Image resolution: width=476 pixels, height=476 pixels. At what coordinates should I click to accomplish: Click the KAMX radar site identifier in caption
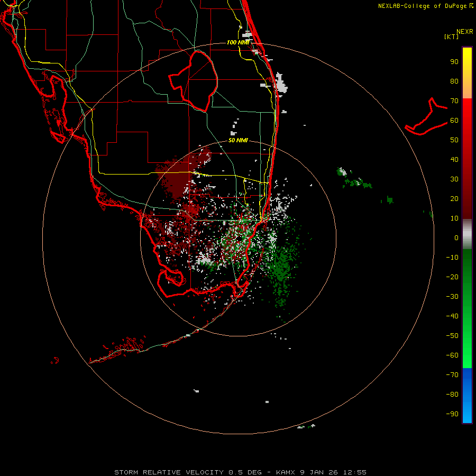click(x=286, y=472)
